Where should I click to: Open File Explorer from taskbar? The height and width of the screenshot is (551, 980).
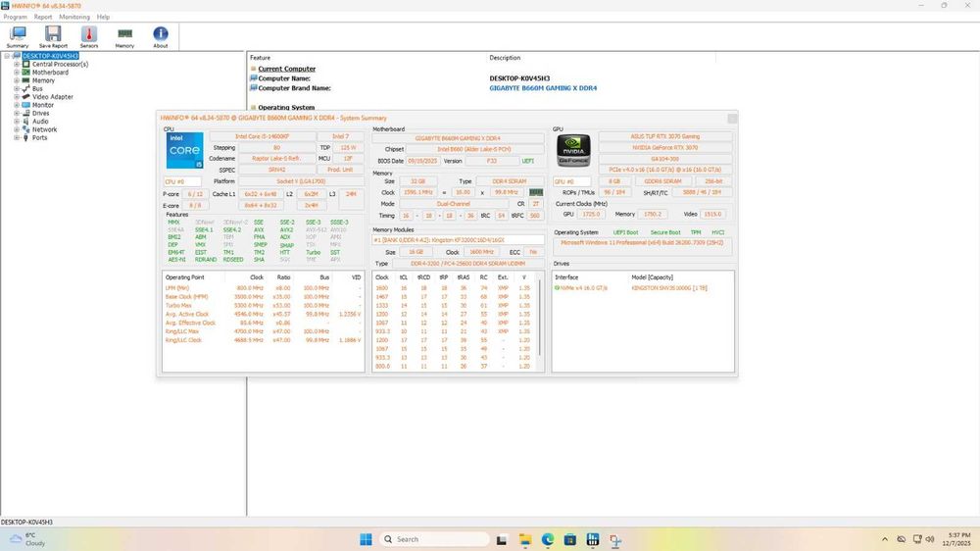tap(525, 539)
